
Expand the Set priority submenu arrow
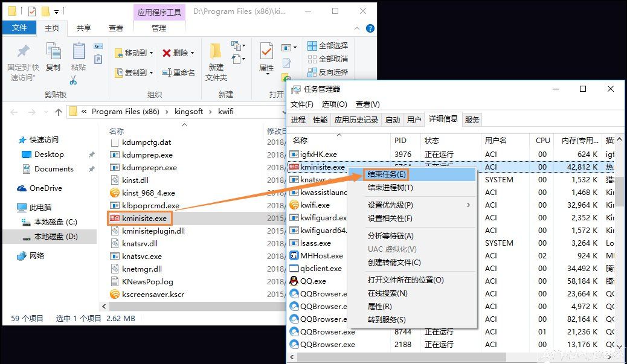(x=468, y=205)
